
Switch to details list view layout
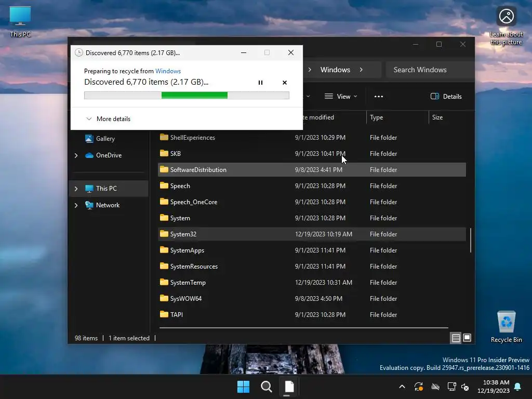456,338
